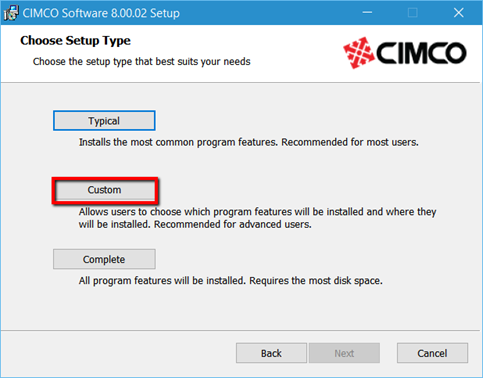
Task: Click the red arrows emblem of CIMCO logo
Action: coord(359,53)
